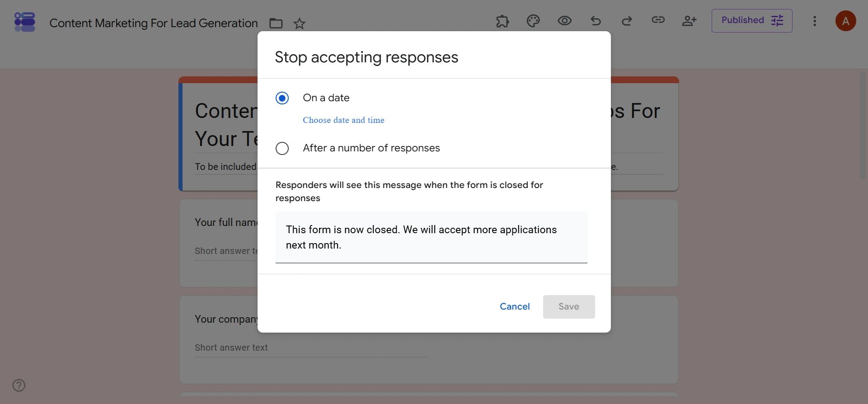Click the page vertical scrollbar

(x=863, y=125)
